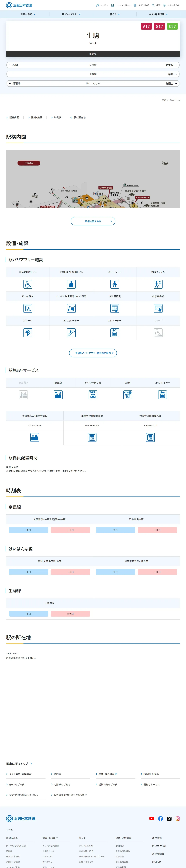Screen dimensions: 186x868
Task: Jump to 駅の所在地 section anchor
Action: tap(78, 118)
